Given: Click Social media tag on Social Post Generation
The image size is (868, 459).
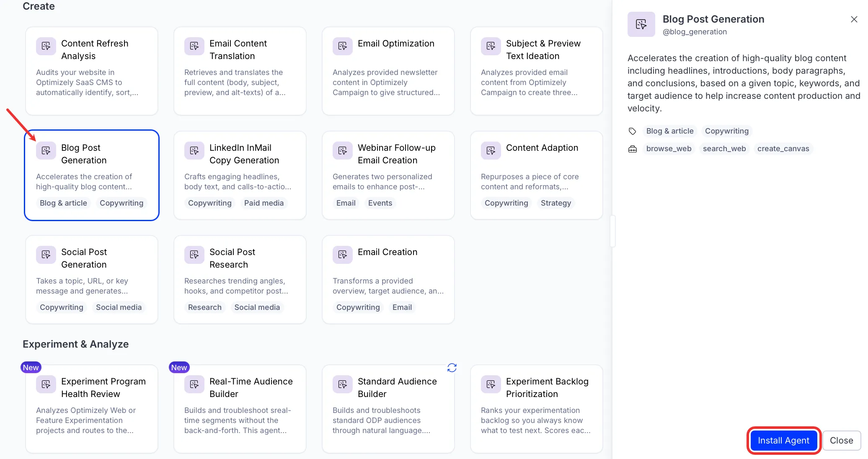Looking at the screenshot, I should 119,307.
